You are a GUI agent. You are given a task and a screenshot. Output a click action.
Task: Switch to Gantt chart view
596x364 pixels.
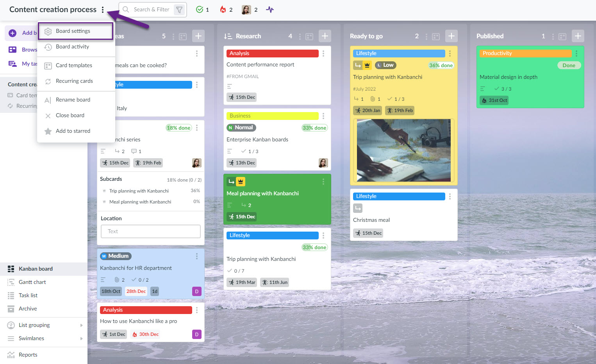click(x=44, y=282)
